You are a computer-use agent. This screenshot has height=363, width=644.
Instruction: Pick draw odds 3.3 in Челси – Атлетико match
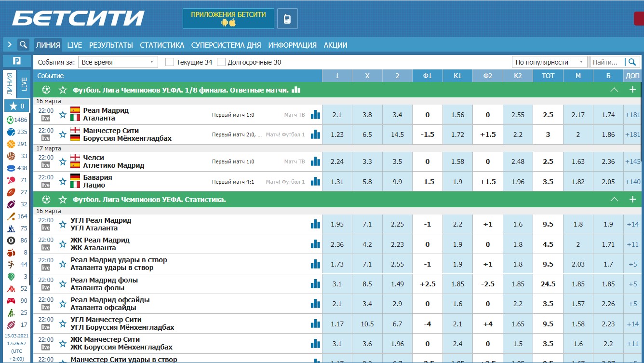(367, 161)
